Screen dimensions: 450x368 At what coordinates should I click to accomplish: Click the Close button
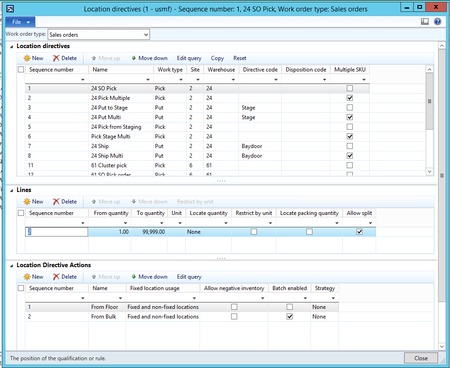coord(421,358)
